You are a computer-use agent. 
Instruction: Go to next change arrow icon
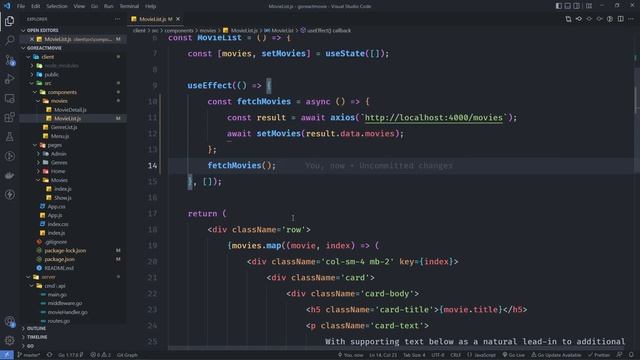pos(599,19)
